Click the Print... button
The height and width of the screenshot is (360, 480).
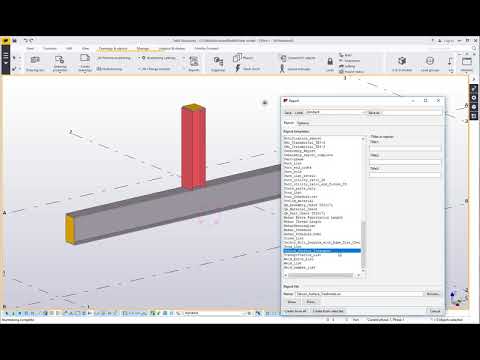[311, 302]
